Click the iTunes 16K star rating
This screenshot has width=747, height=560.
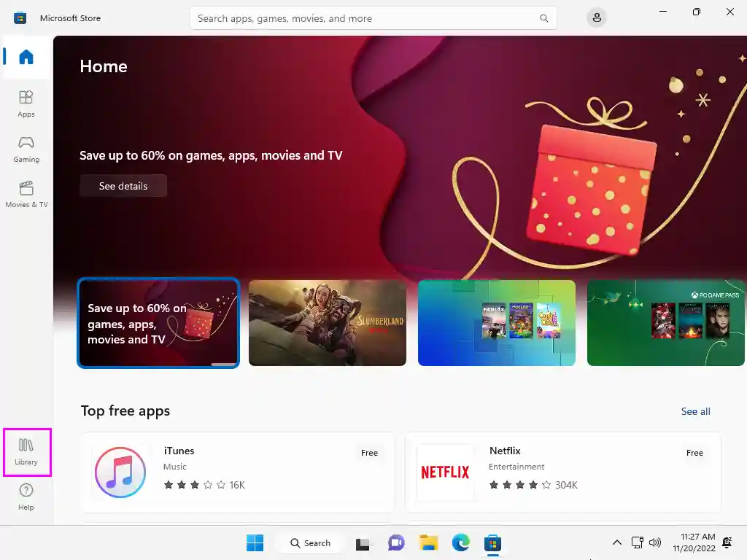(x=204, y=485)
